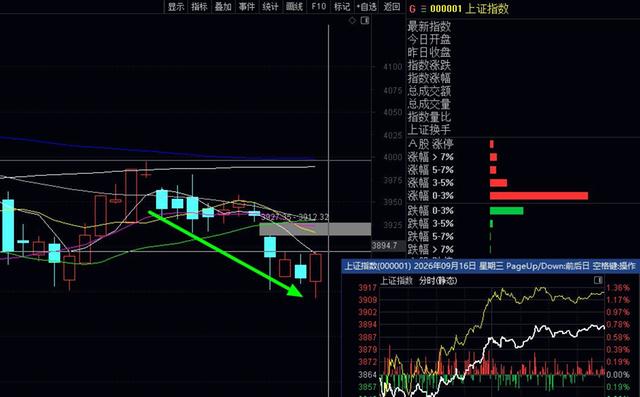Click the green 跌幅 0-3% bar
640x397 pixels.
click(507, 211)
